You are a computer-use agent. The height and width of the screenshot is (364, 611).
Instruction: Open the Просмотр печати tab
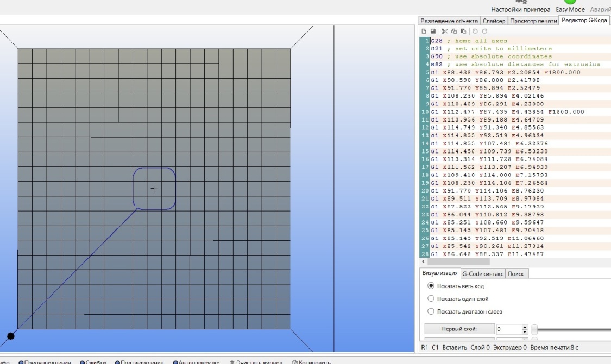(x=533, y=21)
